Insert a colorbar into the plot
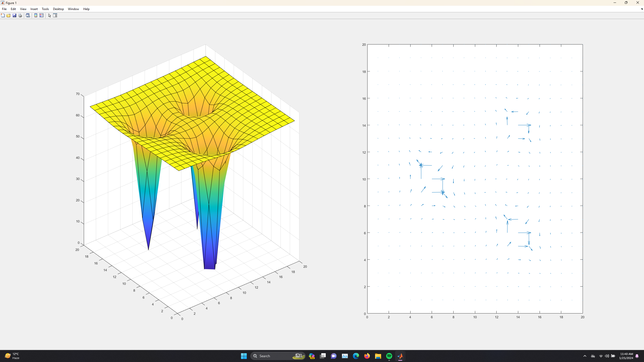The height and width of the screenshot is (362, 644). click(35, 15)
